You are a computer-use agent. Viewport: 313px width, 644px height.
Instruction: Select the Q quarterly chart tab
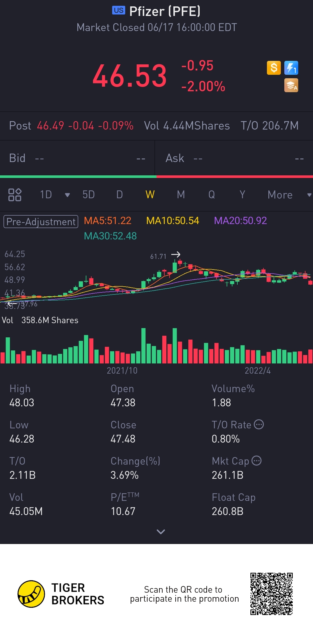pyautogui.click(x=212, y=195)
